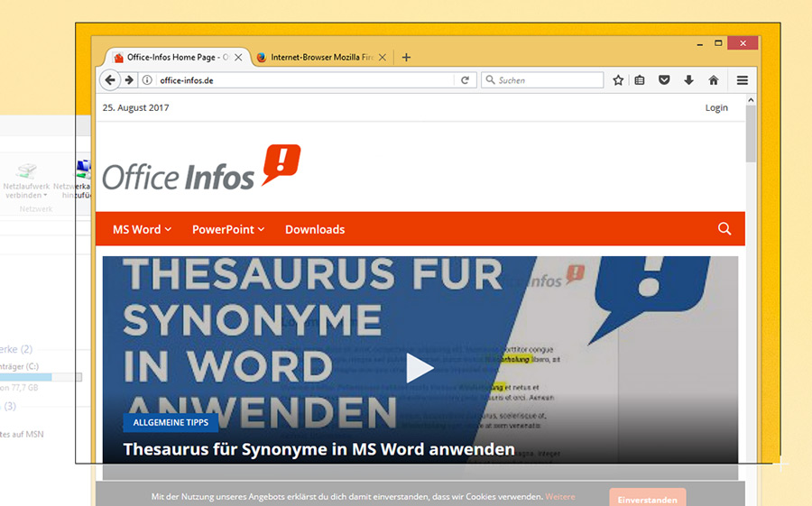Viewport: 812px width, 506px height.
Task: Switch to Internet-Browser Mozilla Firefox tab
Action: (321, 58)
